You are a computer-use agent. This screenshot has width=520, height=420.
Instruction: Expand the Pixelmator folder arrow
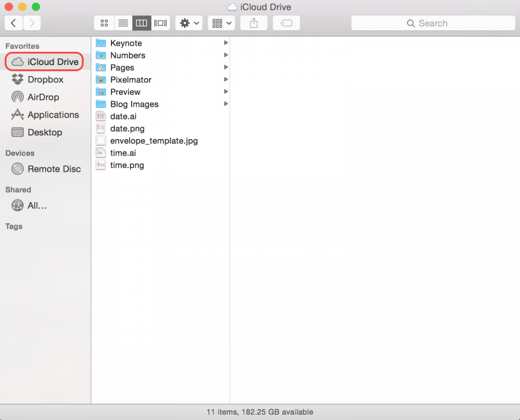(x=226, y=79)
